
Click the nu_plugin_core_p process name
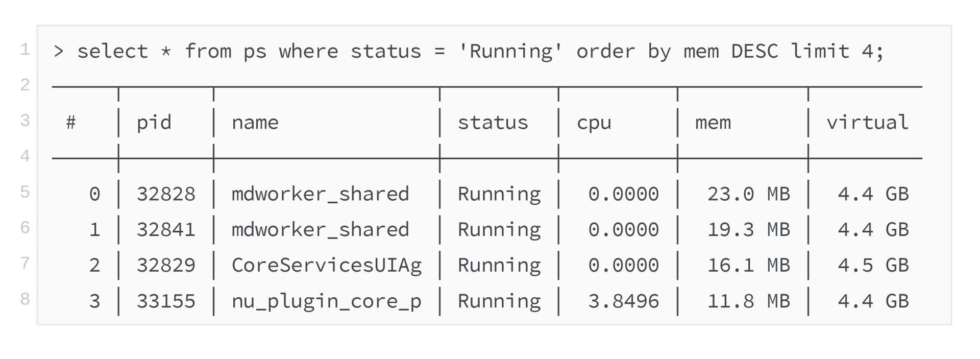tap(327, 301)
